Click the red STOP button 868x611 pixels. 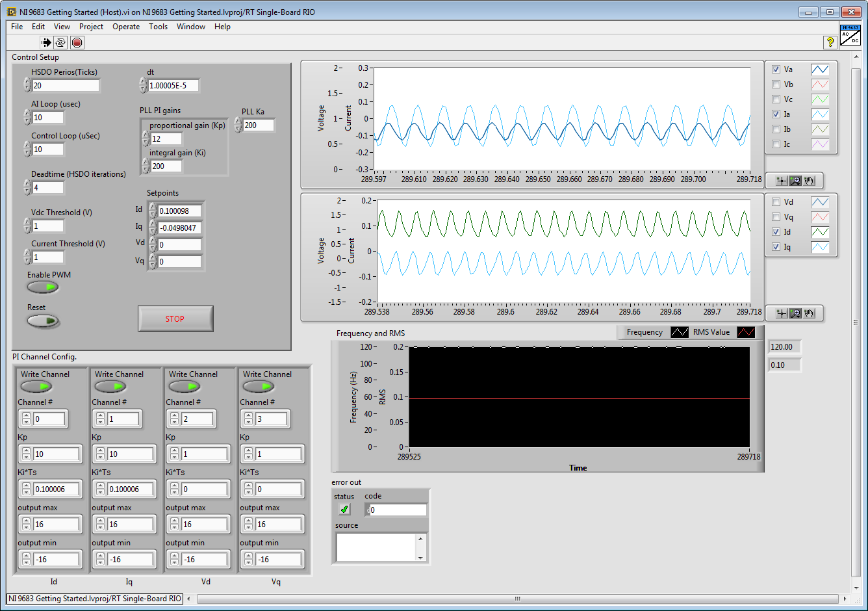[x=175, y=318]
